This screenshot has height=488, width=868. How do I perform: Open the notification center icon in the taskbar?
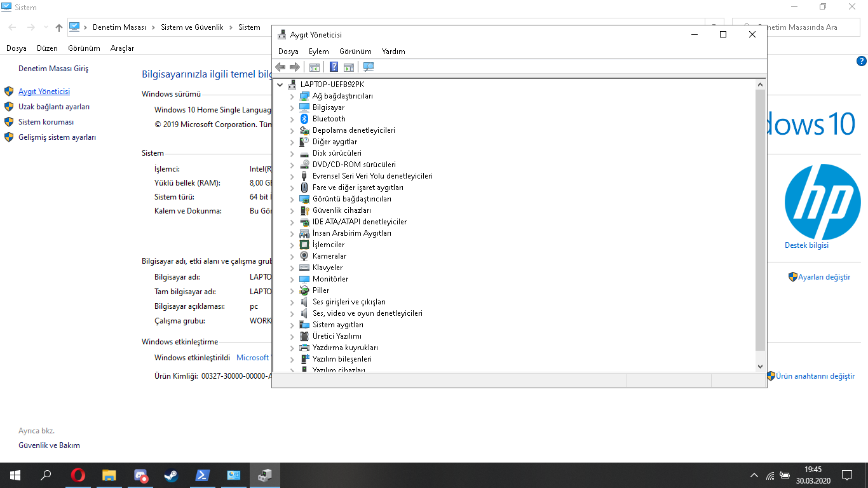[x=846, y=475]
